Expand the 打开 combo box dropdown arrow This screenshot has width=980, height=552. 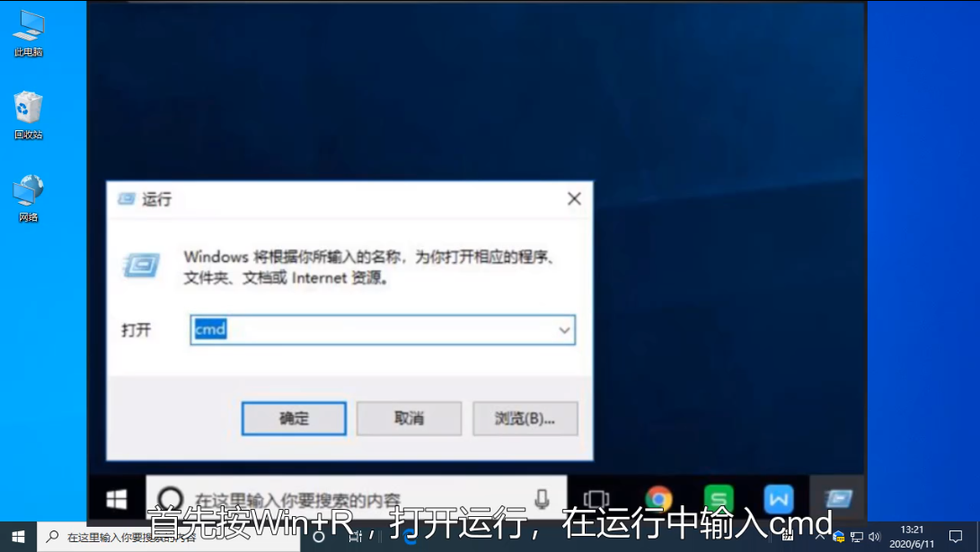tap(564, 330)
